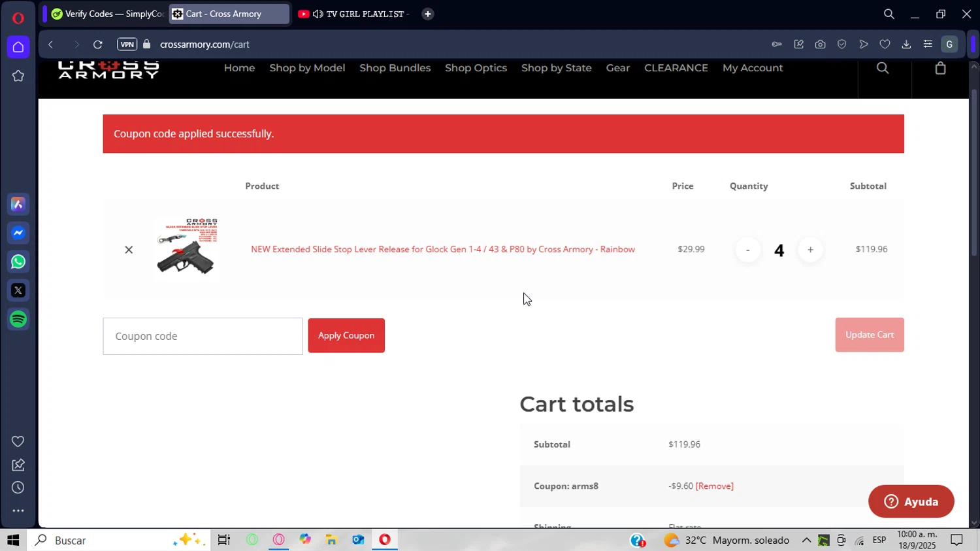Open My Account menu item
The image size is (980, 551).
[x=753, y=68]
